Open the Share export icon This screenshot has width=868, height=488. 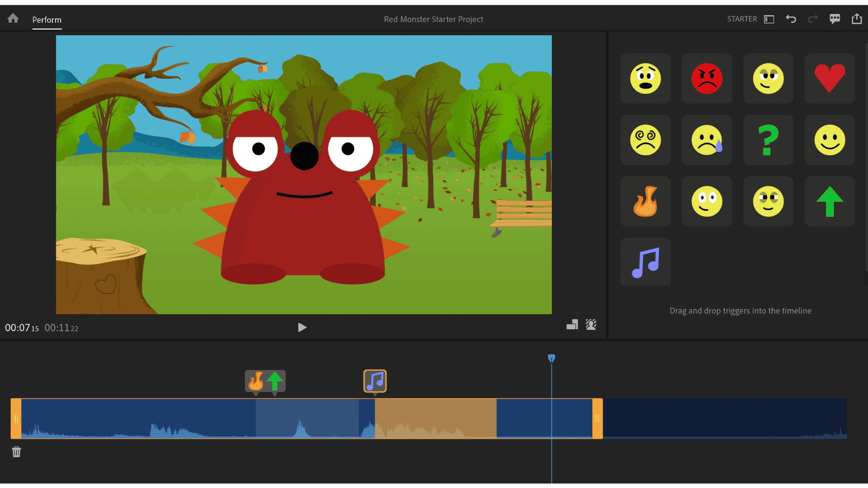pyautogui.click(x=857, y=18)
